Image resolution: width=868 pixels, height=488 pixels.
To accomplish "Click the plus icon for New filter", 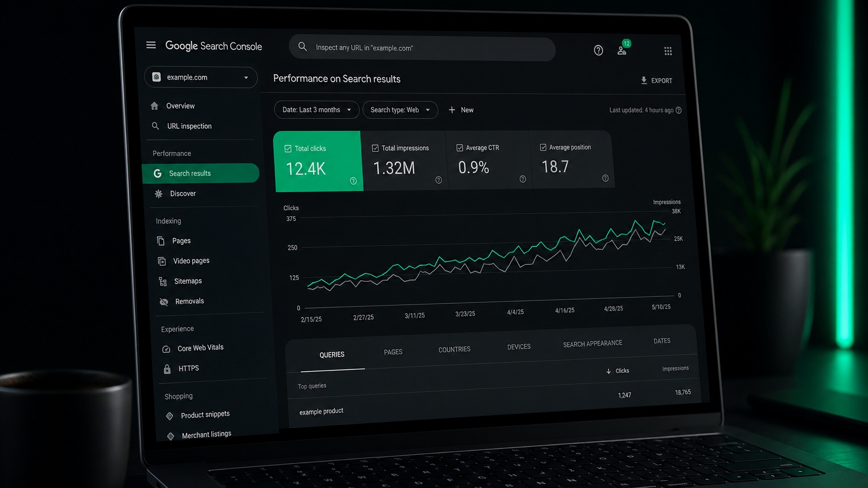I will [452, 110].
